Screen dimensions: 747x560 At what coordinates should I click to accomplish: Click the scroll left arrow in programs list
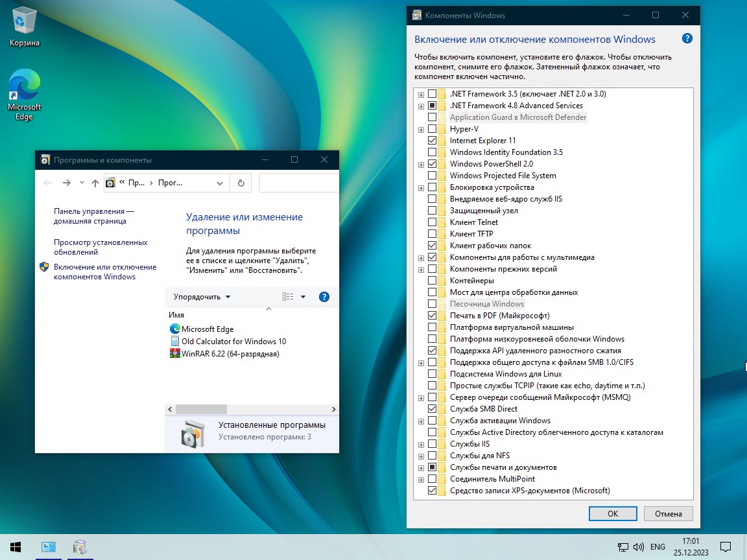(170, 409)
